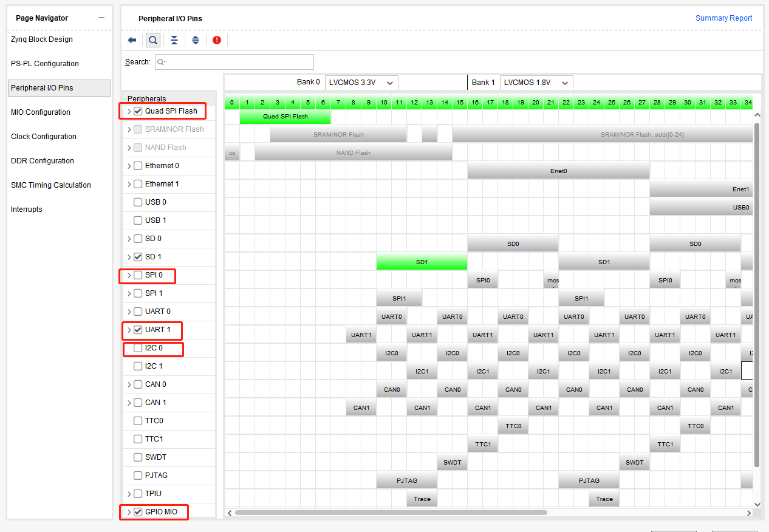
Task: Open the Summary Report link
Action: click(x=724, y=18)
